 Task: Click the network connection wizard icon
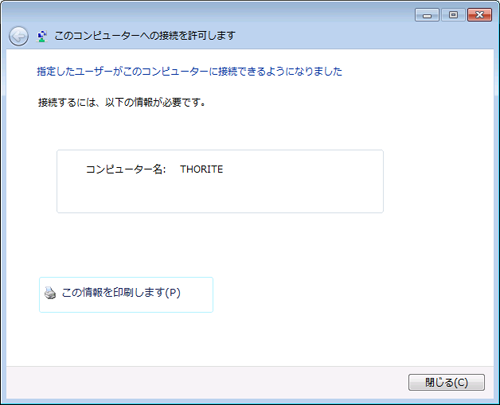coord(42,36)
